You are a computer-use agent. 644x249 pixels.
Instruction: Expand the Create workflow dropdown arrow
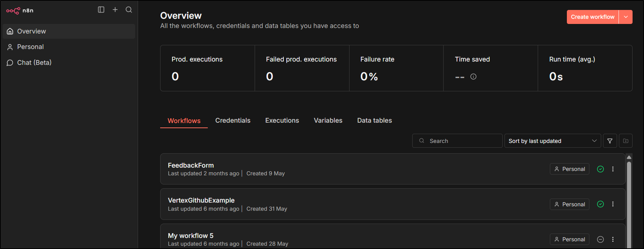(626, 17)
